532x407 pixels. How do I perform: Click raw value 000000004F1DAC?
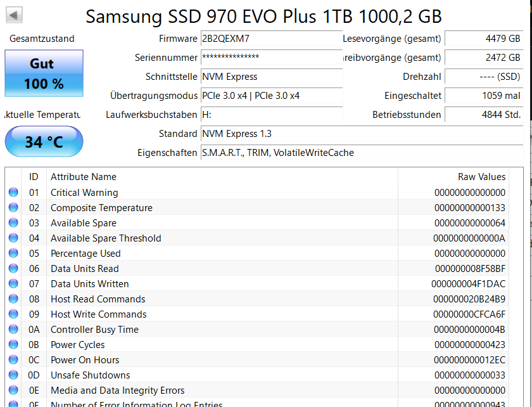469,283
